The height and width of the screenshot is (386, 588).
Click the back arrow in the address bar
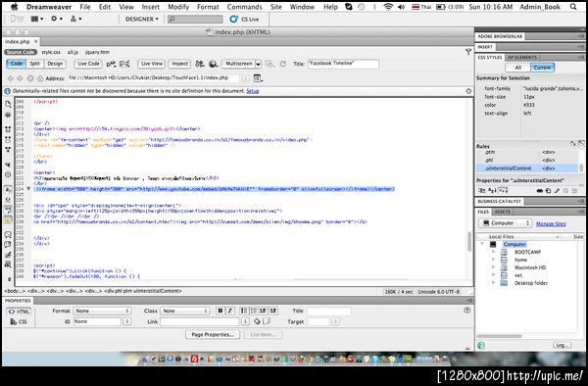click(x=11, y=78)
